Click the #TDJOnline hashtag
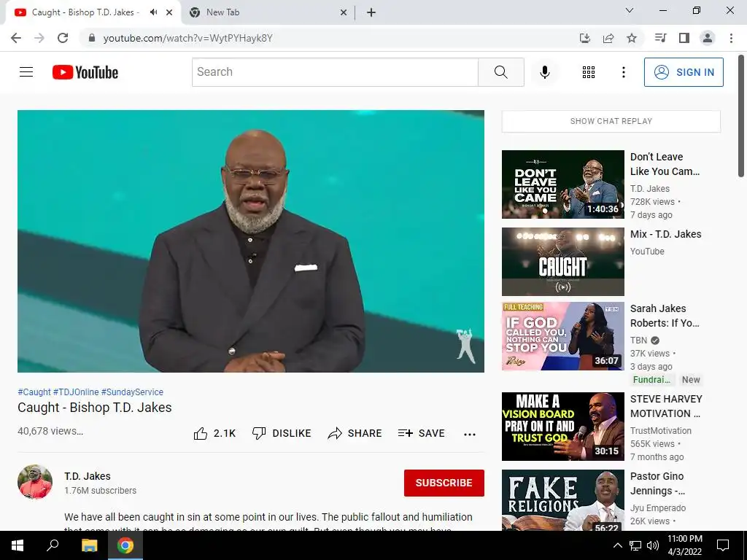Screen dimensions: 747x560 point(76,392)
